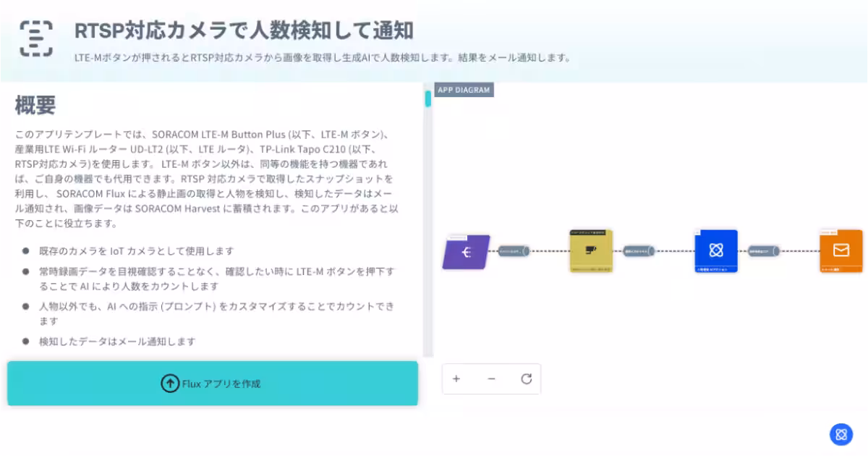Zoom out of the app diagram
868x456 pixels.
coord(491,379)
